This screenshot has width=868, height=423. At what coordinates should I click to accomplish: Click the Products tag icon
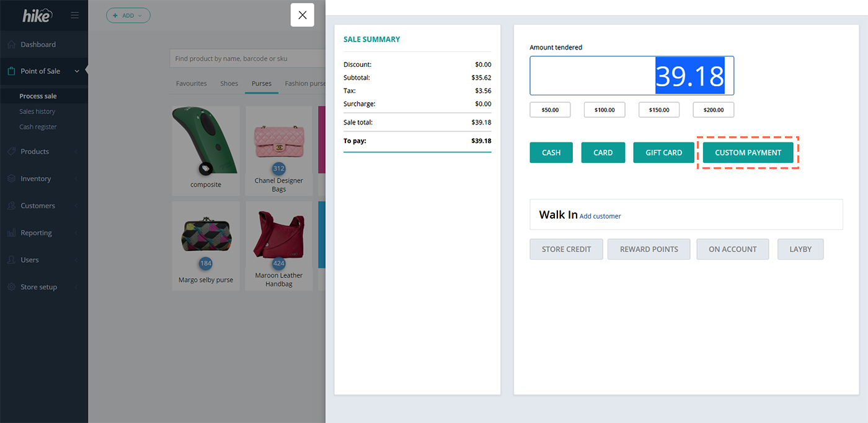[11, 152]
